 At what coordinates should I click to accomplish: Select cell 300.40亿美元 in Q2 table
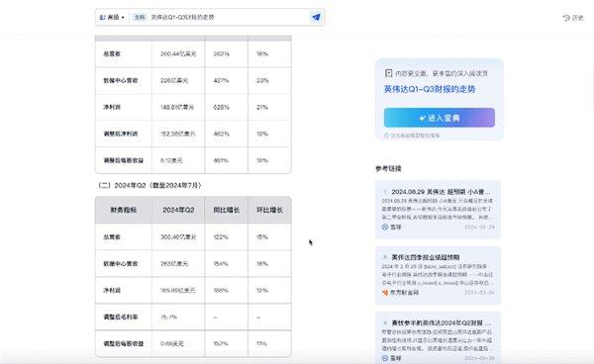[178, 237]
